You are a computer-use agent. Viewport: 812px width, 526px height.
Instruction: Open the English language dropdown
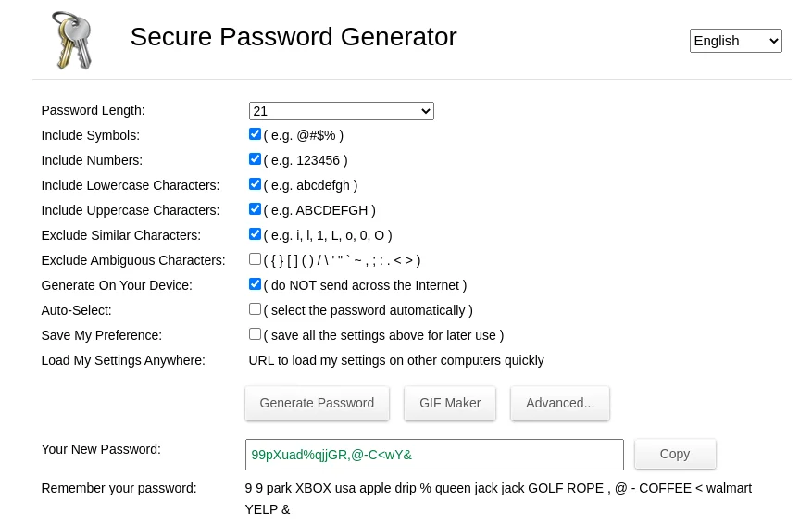[x=735, y=41]
